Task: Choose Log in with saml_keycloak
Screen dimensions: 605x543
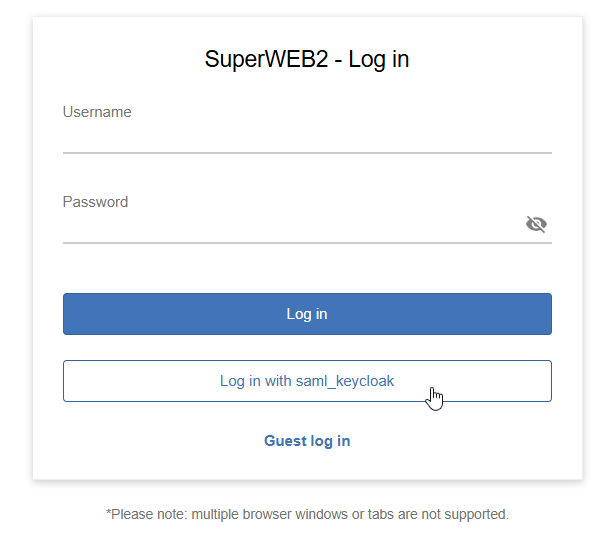Action: click(x=306, y=381)
